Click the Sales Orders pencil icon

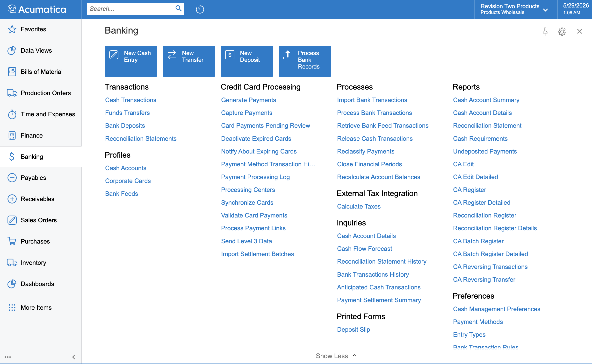pos(12,220)
